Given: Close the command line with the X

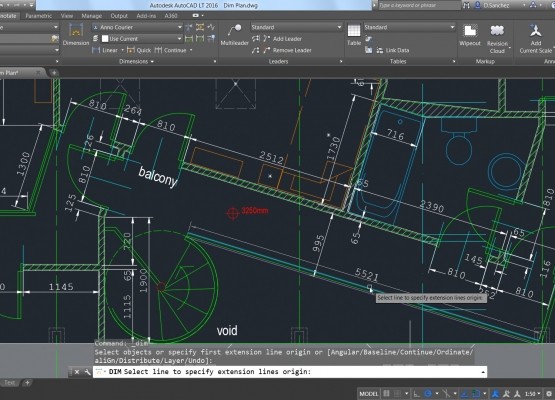Looking at the screenshot, I should pyautogui.click(x=77, y=372).
